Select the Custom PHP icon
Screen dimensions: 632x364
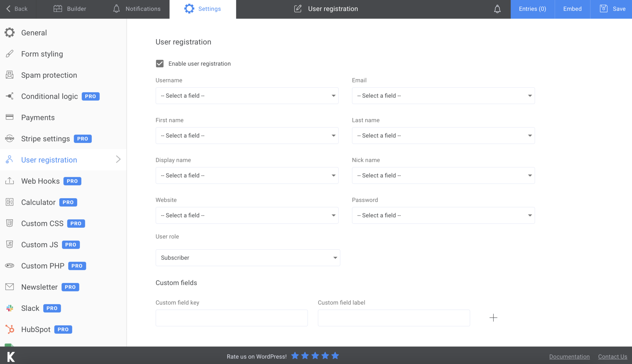[10, 266]
